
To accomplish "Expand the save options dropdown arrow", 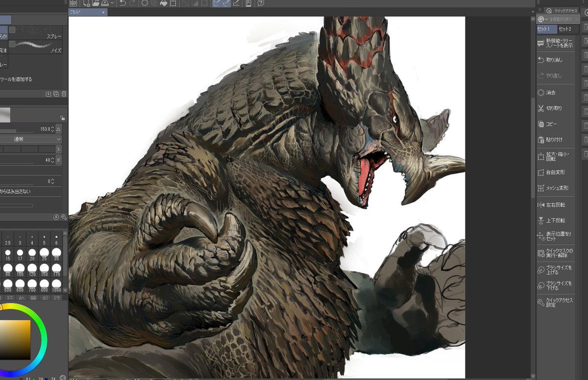I will [112, 3].
